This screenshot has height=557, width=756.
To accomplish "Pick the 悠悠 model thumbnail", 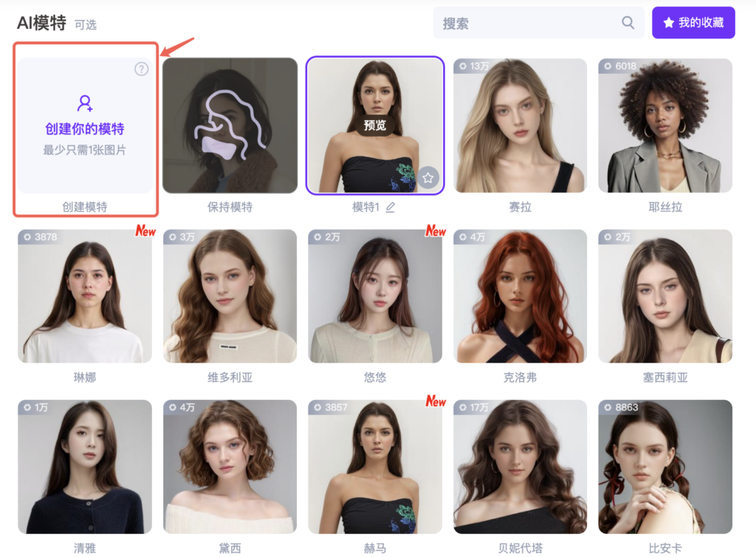I will click(x=375, y=296).
